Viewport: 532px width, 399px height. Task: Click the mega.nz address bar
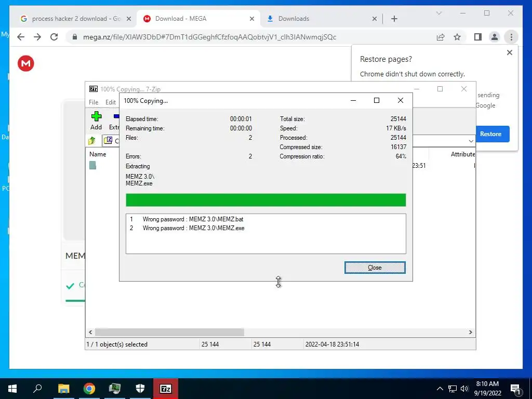[x=209, y=37]
